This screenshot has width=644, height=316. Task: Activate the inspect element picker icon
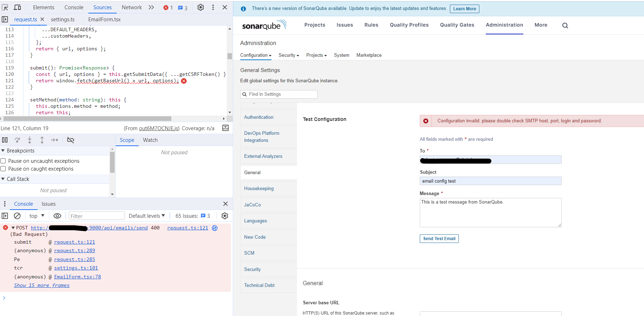pyautogui.click(x=5, y=7)
